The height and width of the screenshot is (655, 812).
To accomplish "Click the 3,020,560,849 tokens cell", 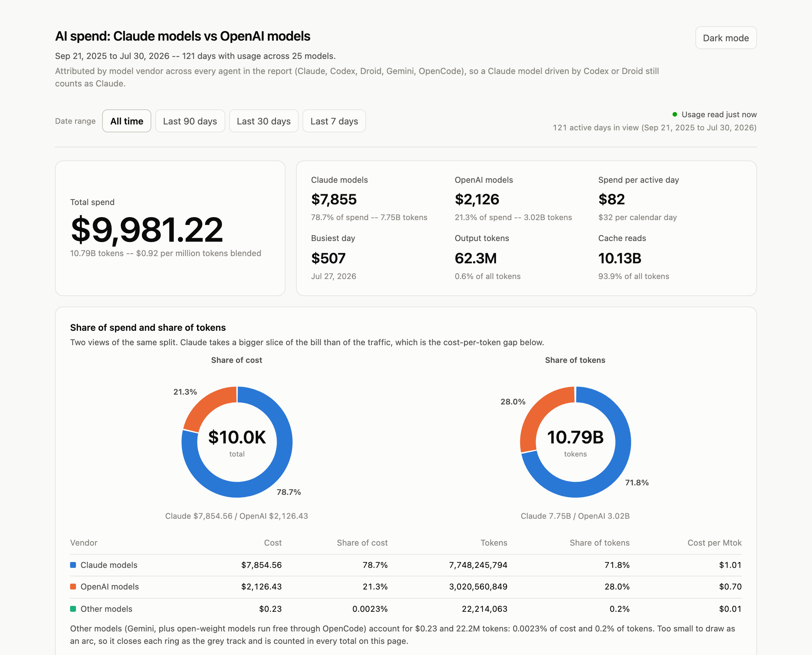I will point(478,586).
